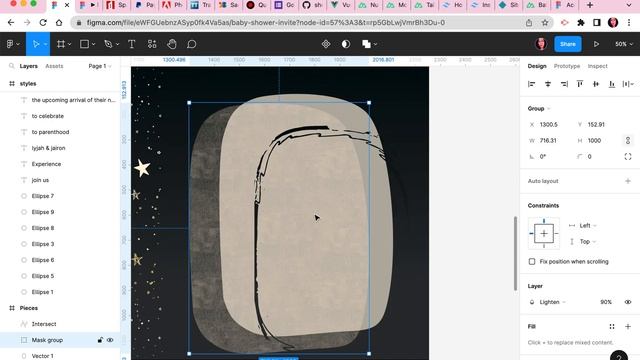Select the Frame tool
The height and width of the screenshot is (360, 640).
61,44
